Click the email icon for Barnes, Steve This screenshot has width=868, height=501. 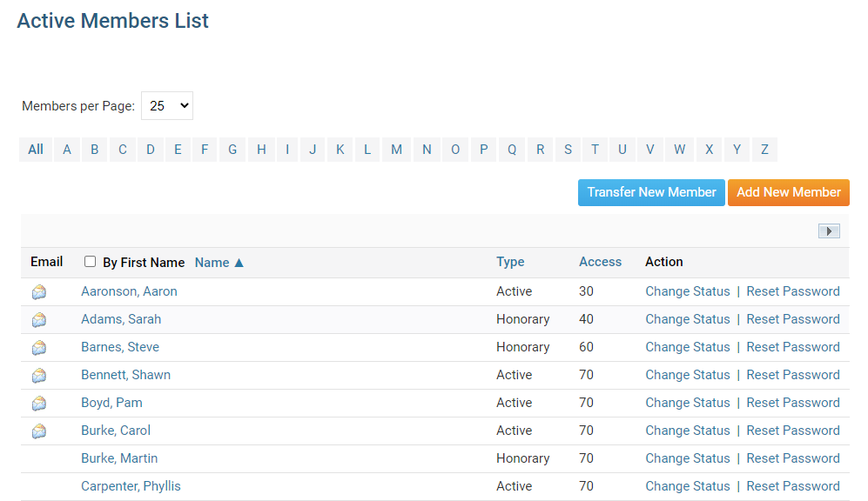point(39,348)
